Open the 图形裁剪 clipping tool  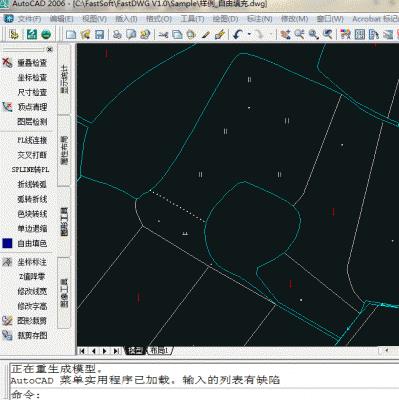click(32, 321)
